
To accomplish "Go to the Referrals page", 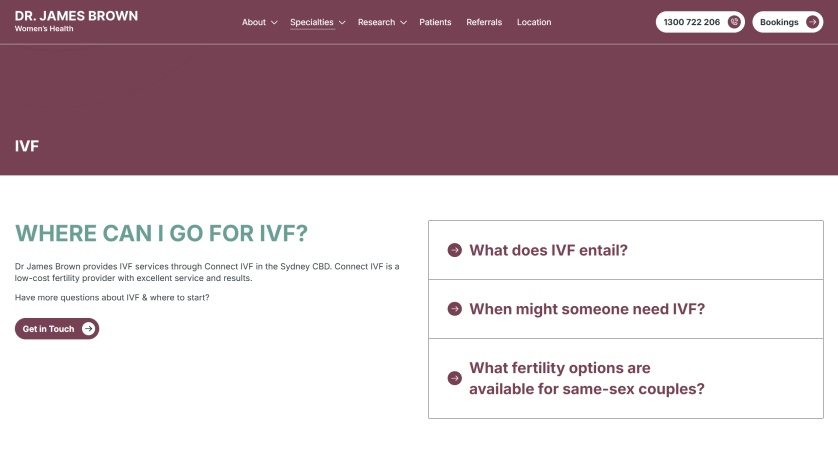I will tap(484, 22).
